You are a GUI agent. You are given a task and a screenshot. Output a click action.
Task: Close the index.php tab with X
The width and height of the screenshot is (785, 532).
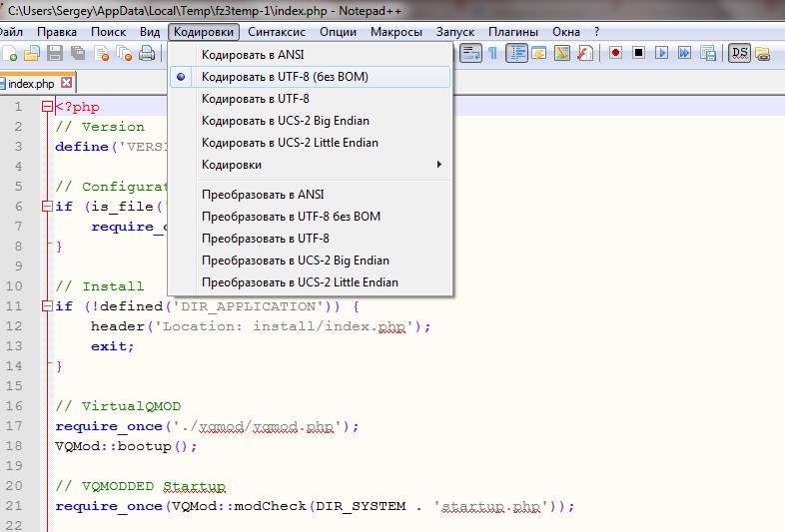pos(66,82)
